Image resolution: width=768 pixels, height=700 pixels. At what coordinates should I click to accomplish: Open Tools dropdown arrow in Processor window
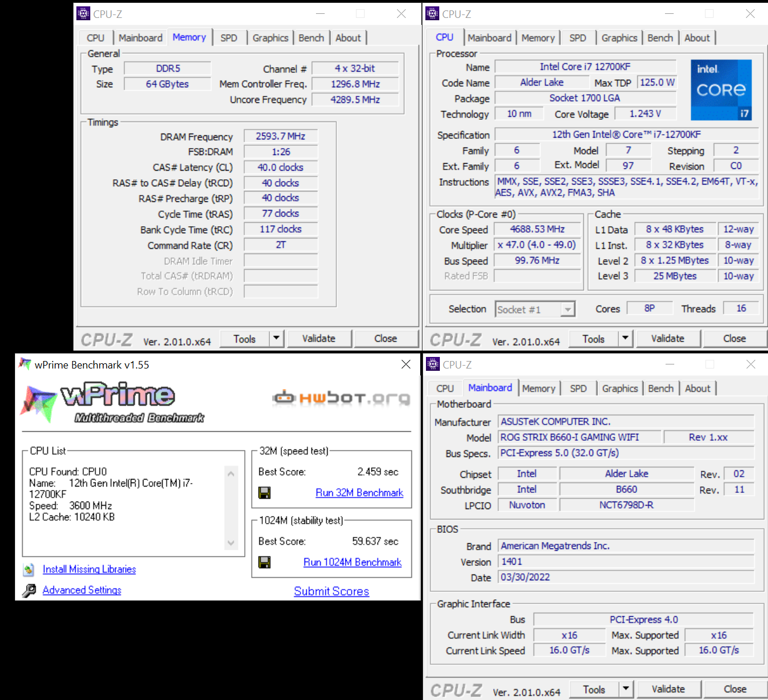(x=626, y=338)
